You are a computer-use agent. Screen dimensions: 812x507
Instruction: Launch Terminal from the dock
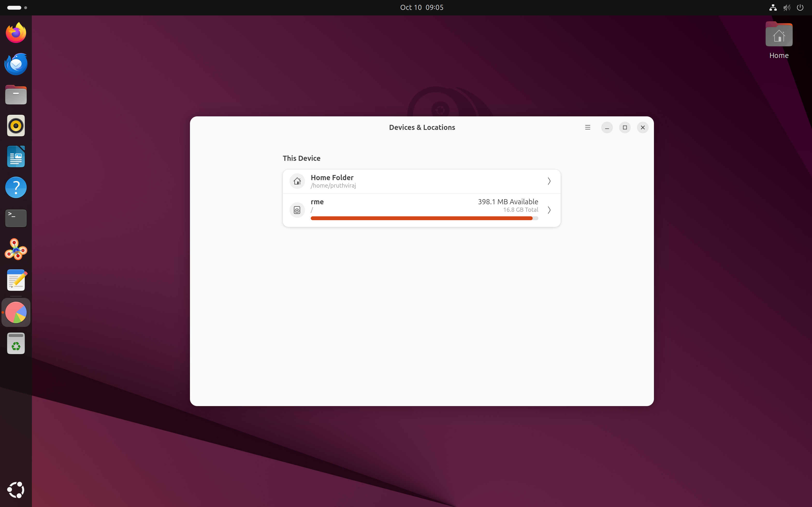pyautogui.click(x=16, y=218)
